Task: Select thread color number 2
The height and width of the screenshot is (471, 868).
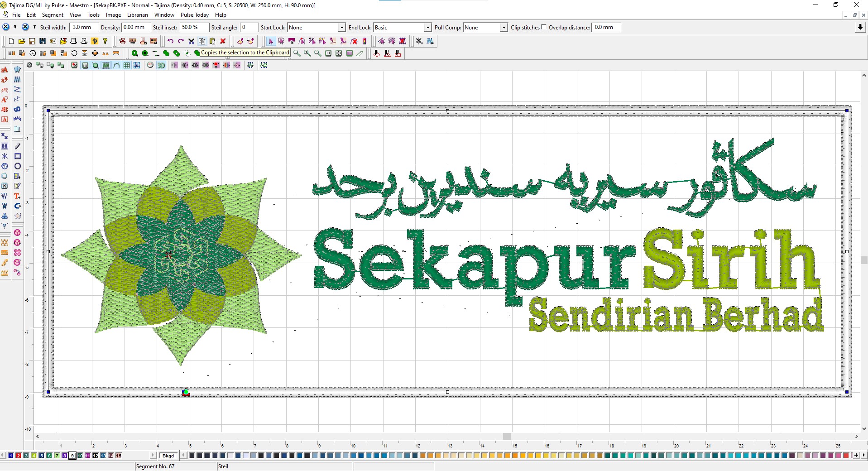Action: (19, 456)
